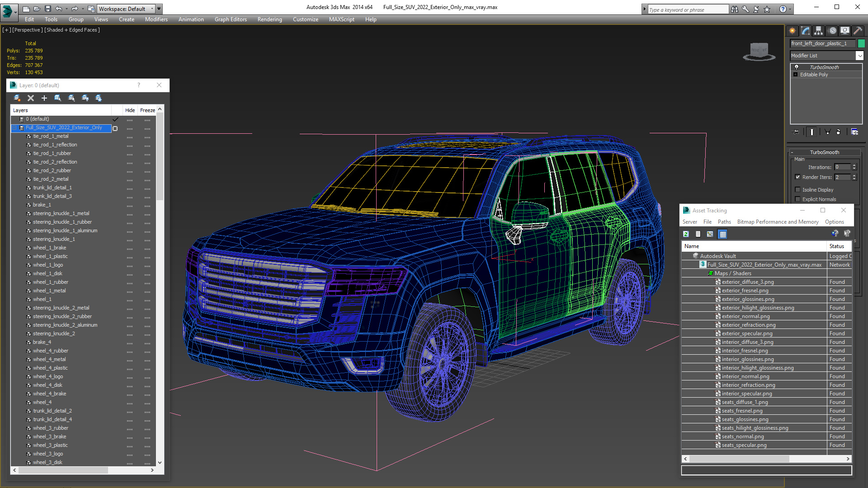Click Make Unique icon below modifier stack

[x=827, y=132]
